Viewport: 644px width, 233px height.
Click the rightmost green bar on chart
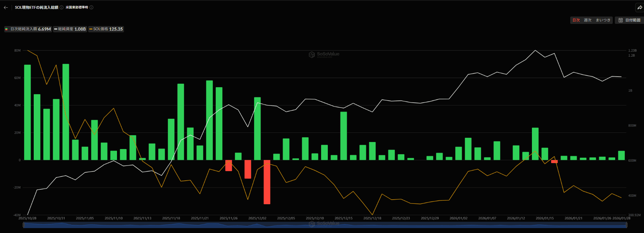621,155
